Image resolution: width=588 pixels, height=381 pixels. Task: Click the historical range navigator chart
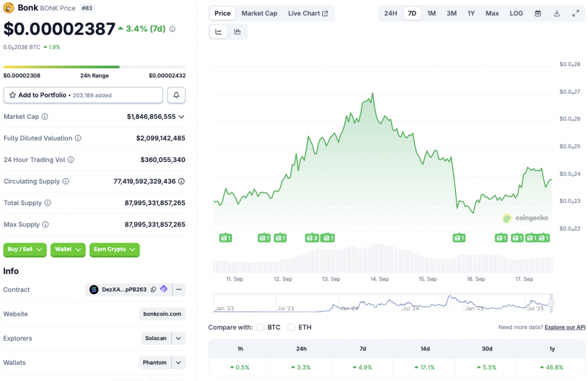pos(382,303)
